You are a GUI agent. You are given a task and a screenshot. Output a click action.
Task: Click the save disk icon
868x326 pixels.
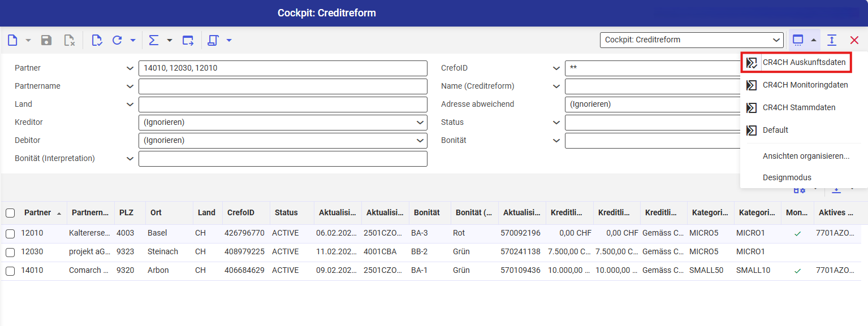pyautogui.click(x=46, y=40)
